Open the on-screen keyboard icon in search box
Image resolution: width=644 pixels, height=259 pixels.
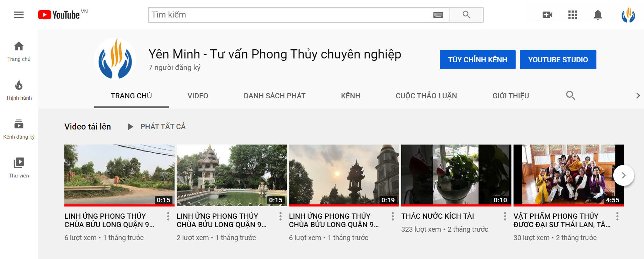pos(438,15)
